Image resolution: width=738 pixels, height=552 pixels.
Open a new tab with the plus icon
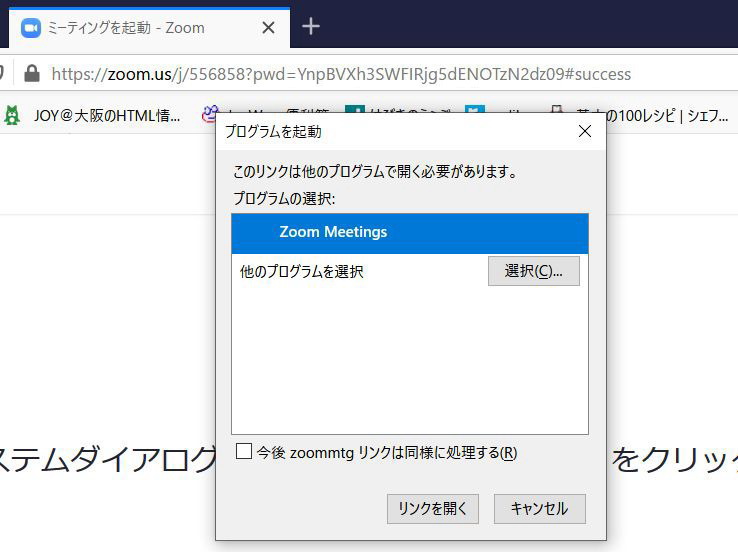311,27
